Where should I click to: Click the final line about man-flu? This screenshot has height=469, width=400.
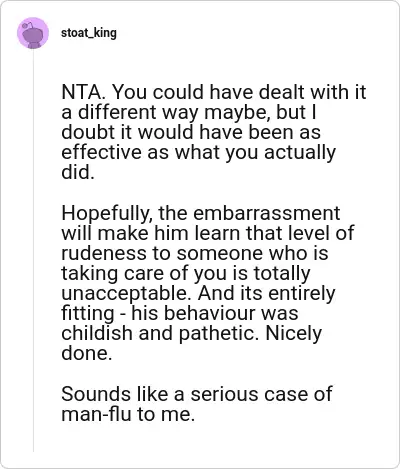pos(197,404)
